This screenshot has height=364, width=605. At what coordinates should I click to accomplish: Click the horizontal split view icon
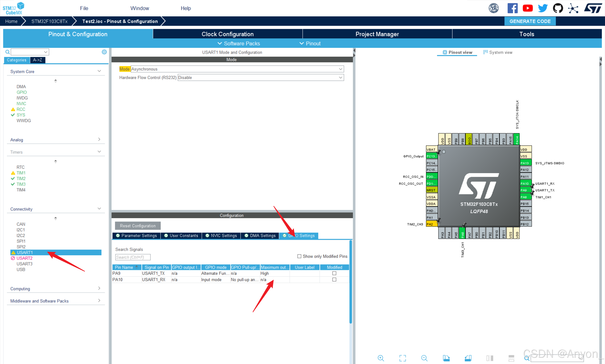(x=512, y=358)
